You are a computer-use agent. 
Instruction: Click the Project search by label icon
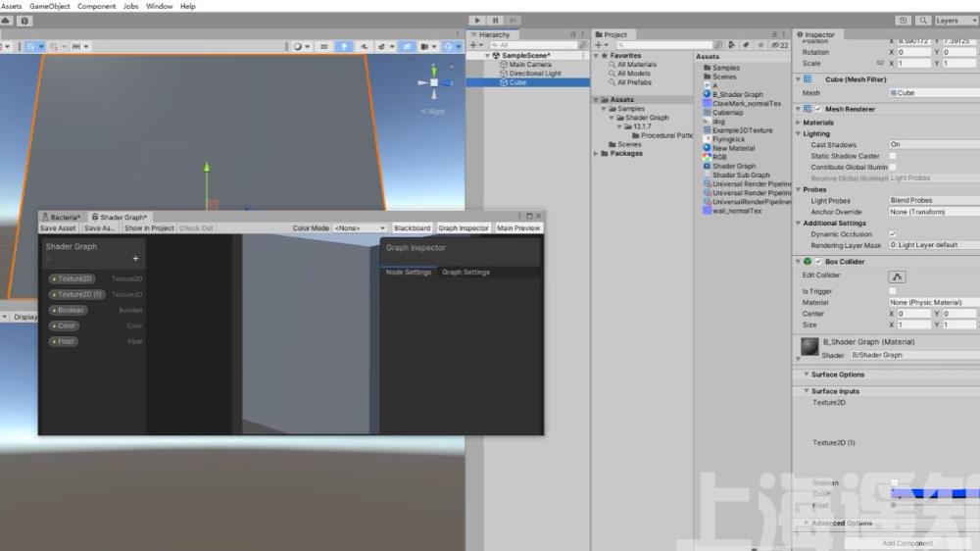[746, 45]
